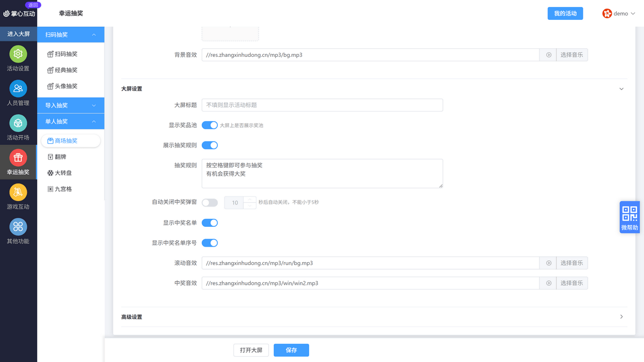The image size is (644, 362).
Task: Open 活动开场 cube icon
Action: pyautogui.click(x=18, y=123)
